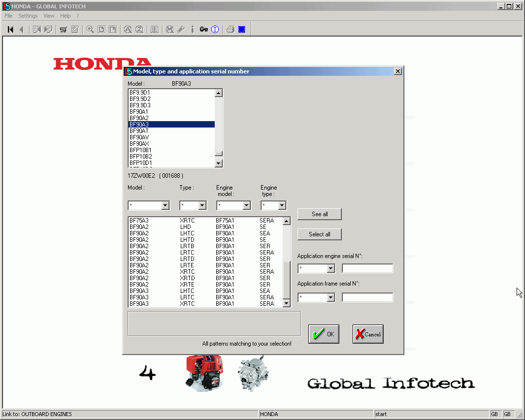Open the Application engine serial dropdown
This screenshot has height=420, width=525.
330,268
